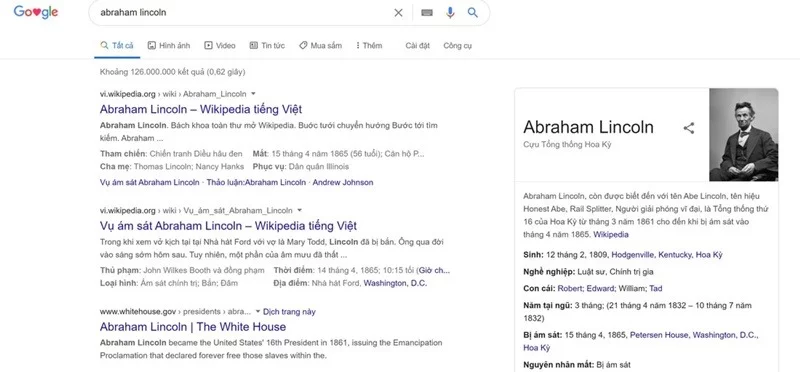Open Lincoln portrait thumbnail
Viewport: 800px width, 372px height.
tap(743, 135)
